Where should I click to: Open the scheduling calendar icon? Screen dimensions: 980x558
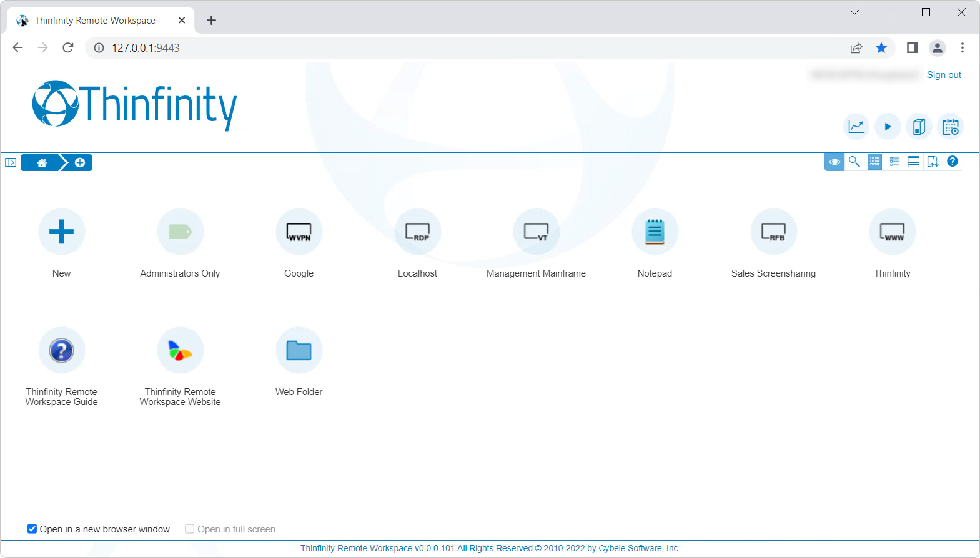point(950,127)
